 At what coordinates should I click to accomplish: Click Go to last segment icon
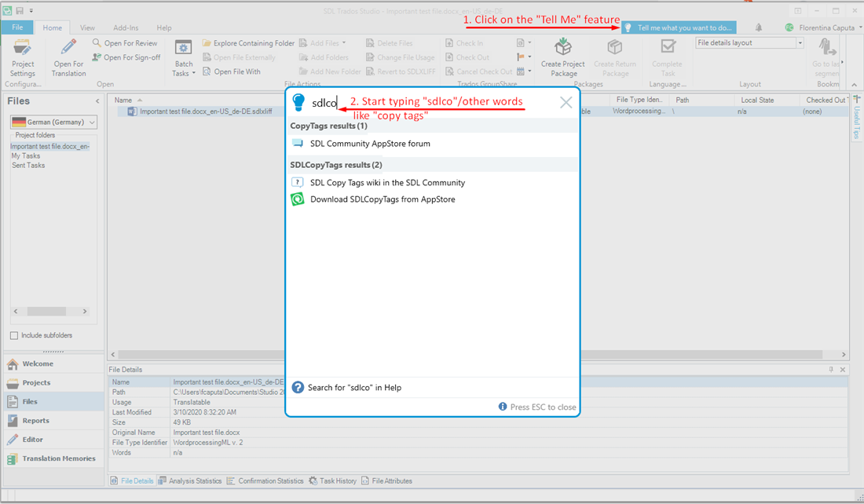pyautogui.click(x=827, y=47)
